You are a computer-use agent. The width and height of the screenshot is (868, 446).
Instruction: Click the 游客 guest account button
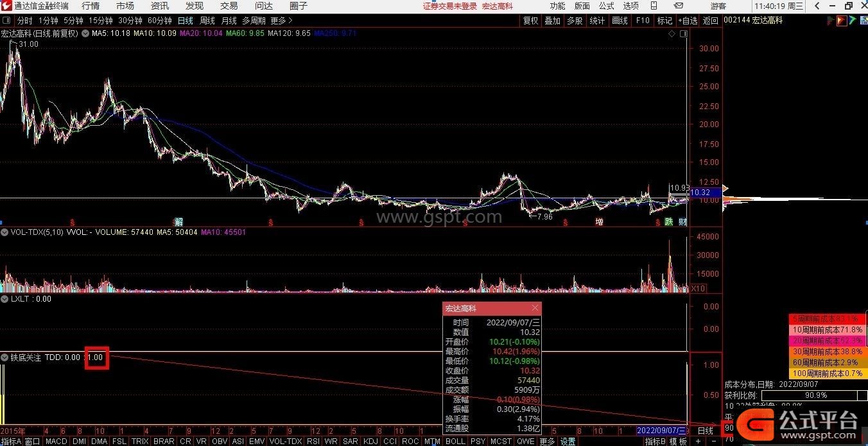(x=718, y=6)
